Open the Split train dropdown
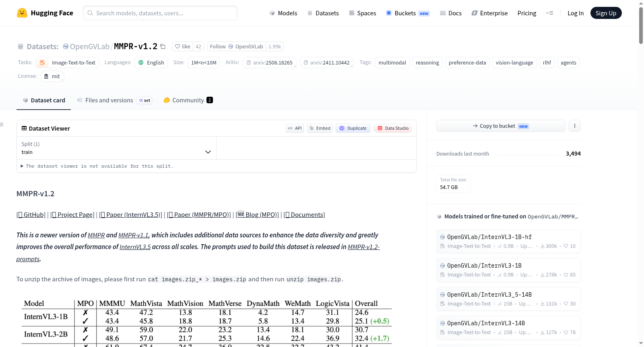 (x=116, y=148)
